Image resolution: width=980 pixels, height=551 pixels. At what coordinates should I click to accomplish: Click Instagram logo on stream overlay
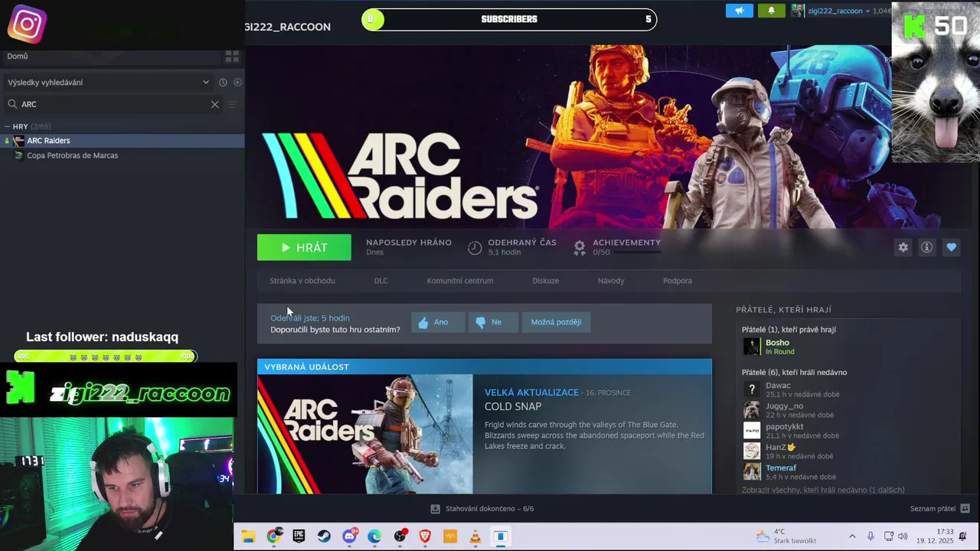coord(27,24)
